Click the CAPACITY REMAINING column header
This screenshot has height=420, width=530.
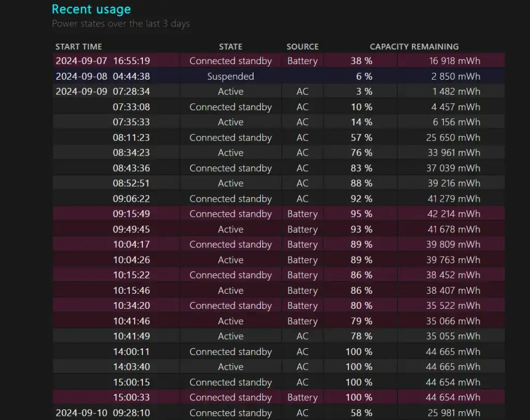pyautogui.click(x=414, y=47)
